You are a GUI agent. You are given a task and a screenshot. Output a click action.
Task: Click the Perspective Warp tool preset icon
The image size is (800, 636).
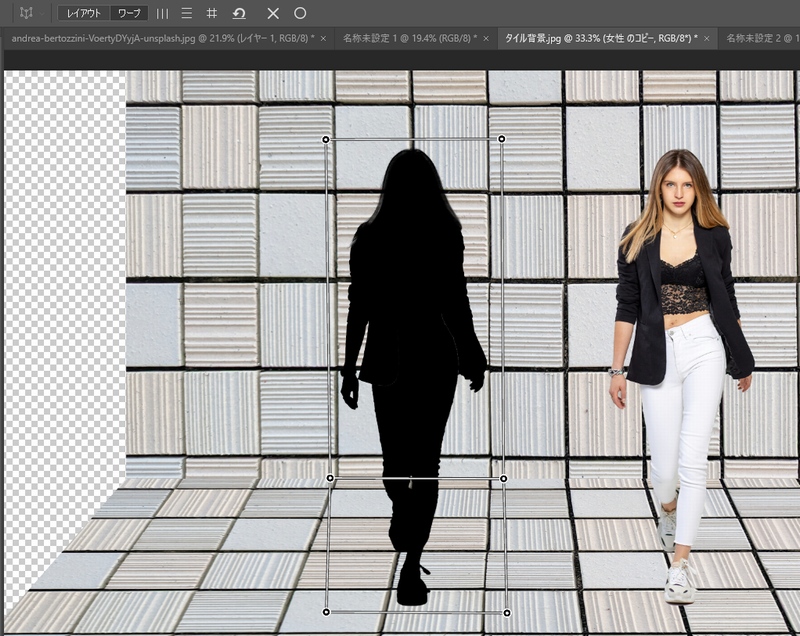tap(25, 13)
